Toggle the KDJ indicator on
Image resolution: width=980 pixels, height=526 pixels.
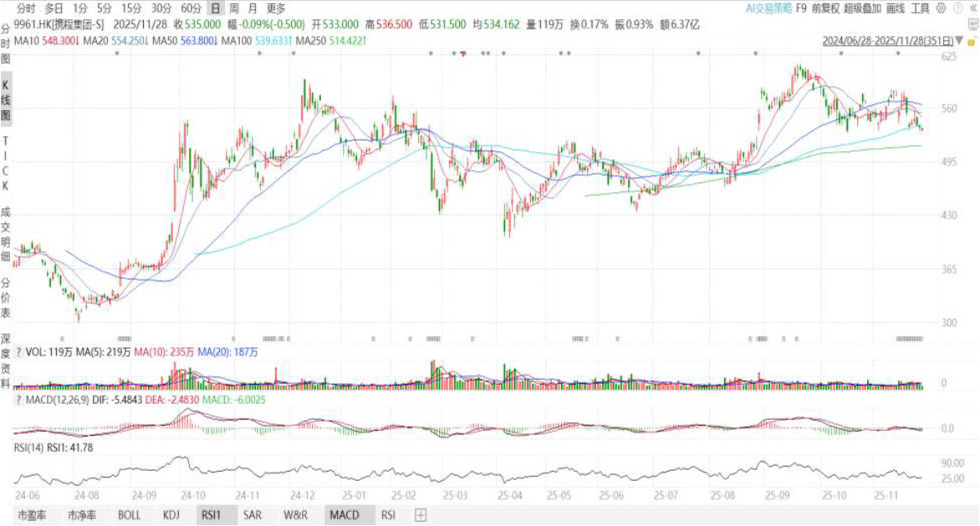point(171,514)
